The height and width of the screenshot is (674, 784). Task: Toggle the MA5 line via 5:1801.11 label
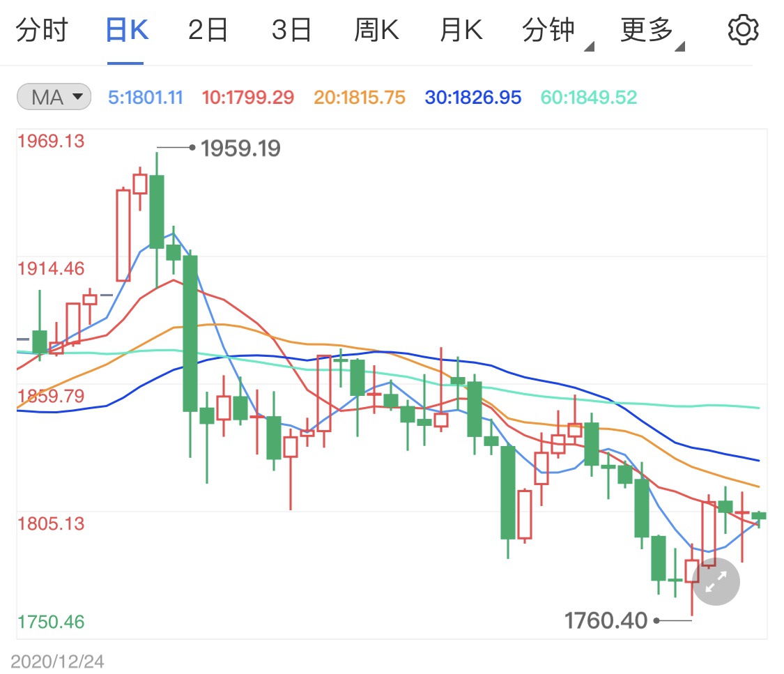(145, 97)
